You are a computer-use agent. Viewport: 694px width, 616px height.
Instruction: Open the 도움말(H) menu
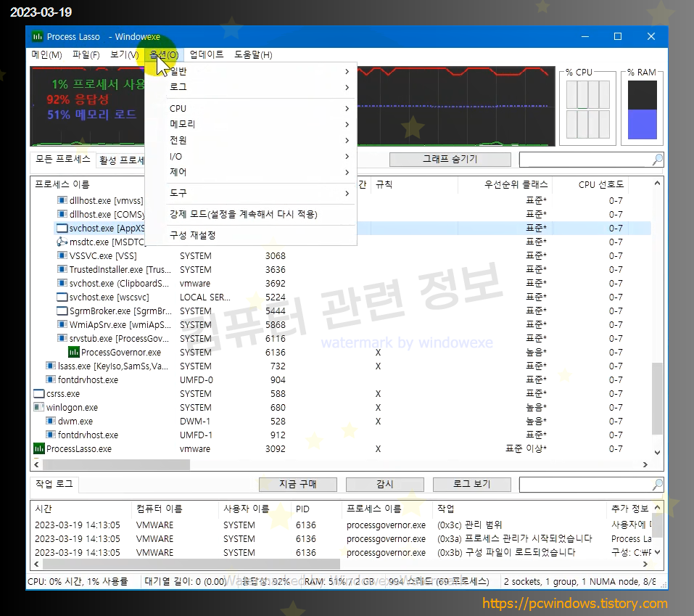tap(253, 55)
